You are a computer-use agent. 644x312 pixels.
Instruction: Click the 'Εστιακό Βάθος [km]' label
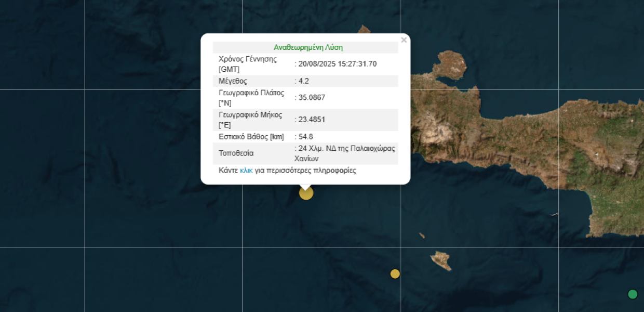click(x=251, y=137)
